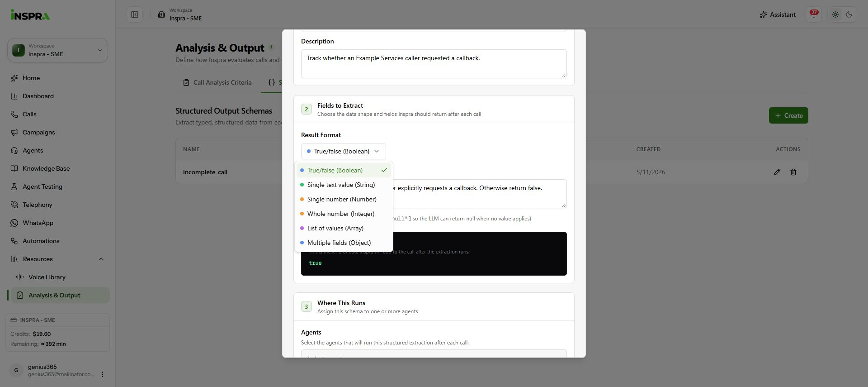Click the green Create button
This screenshot has width=868, height=387.
click(x=788, y=115)
